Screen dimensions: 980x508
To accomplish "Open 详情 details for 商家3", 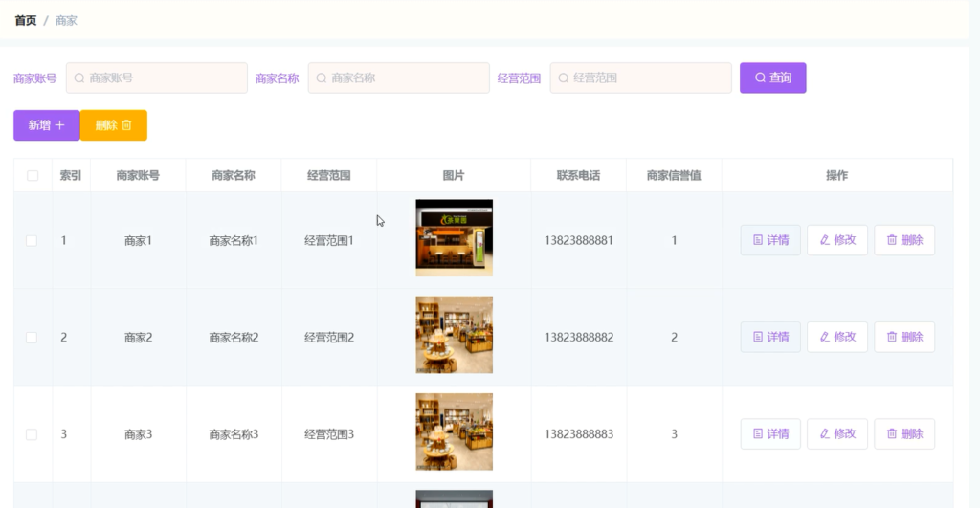I will pyautogui.click(x=770, y=433).
